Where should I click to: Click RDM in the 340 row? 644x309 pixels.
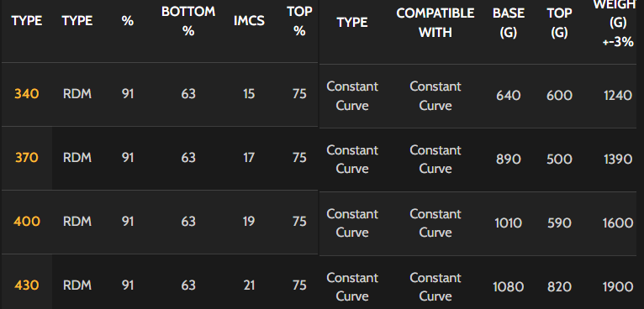77,94
